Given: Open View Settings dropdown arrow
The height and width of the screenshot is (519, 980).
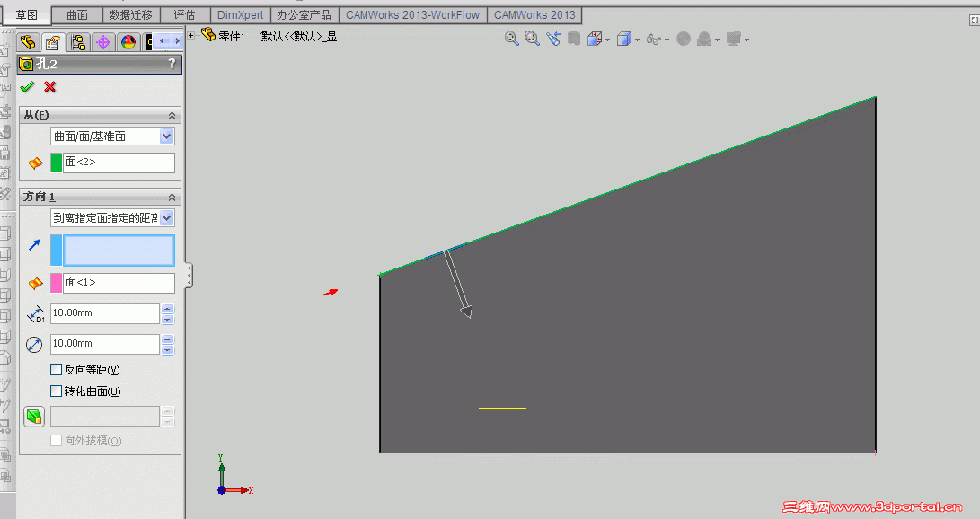Looking at the screenshot, I should pyautogui.click(x=746, y=40).
